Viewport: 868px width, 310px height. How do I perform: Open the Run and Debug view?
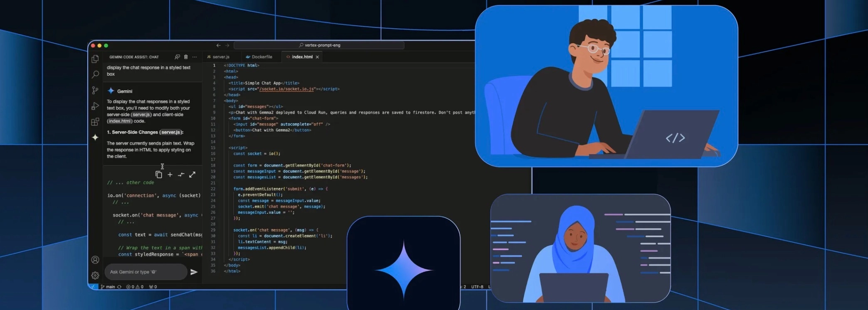pos(95,106)
